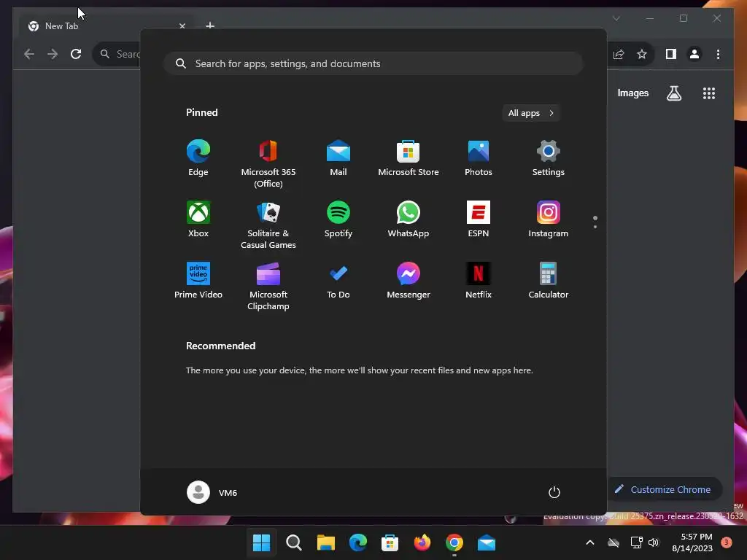Launch the Photos app
Screen dimensions: 747x560
pos(479,158)
